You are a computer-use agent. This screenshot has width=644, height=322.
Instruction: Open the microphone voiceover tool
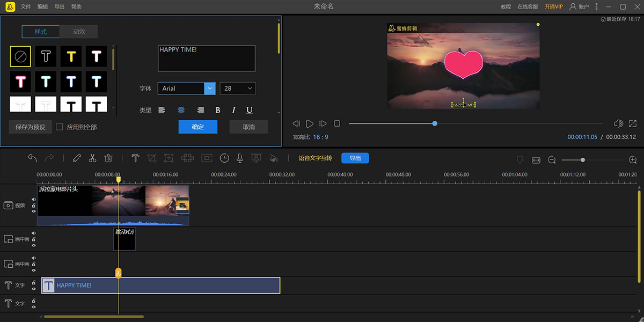(x=240, y=158)
